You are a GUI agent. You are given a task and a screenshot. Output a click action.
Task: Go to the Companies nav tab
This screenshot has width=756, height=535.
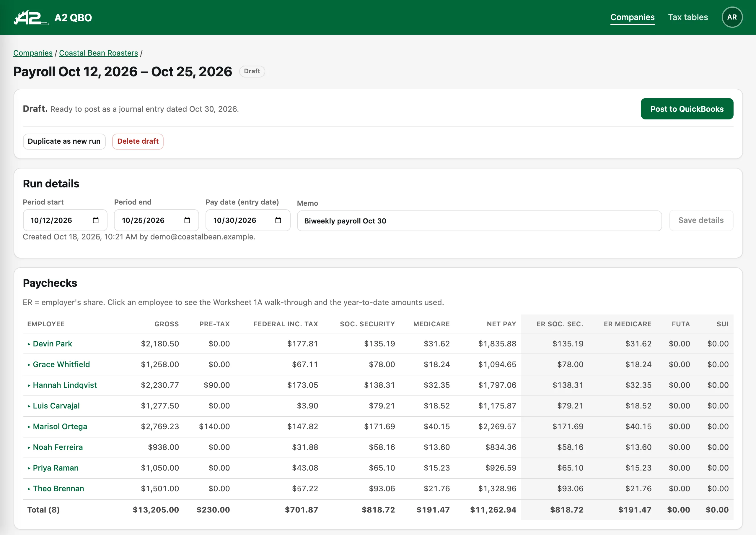tap(632, 17)
